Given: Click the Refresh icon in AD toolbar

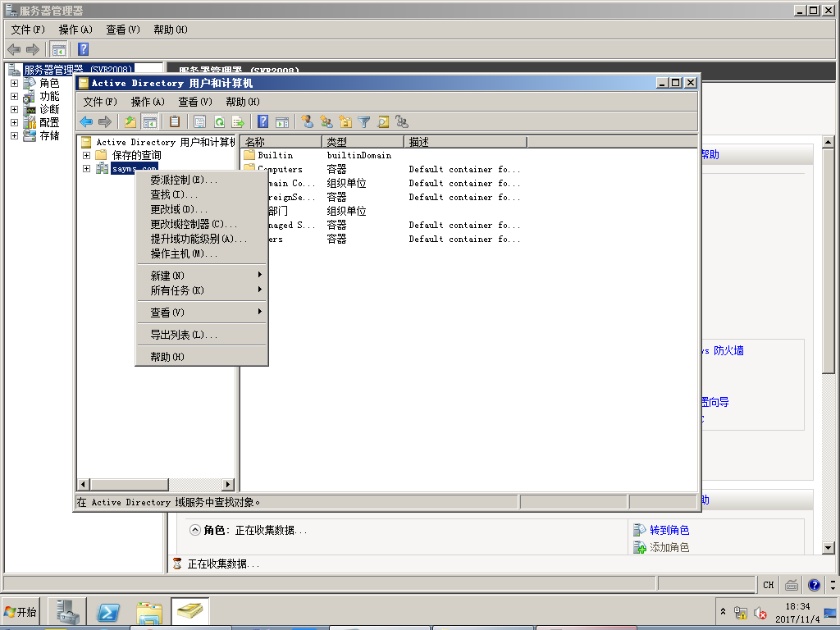Looking at the screenshot, I should coord(219,122).
